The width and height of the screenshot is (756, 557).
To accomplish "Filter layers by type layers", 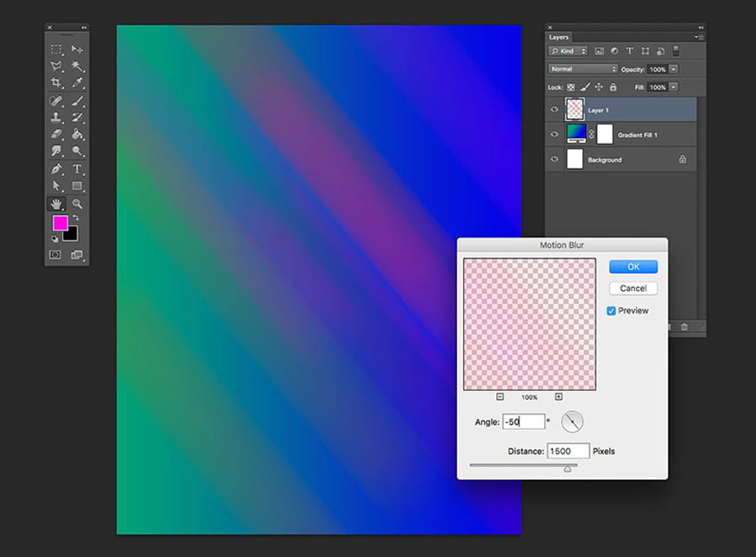I will (x=630, y=51).
